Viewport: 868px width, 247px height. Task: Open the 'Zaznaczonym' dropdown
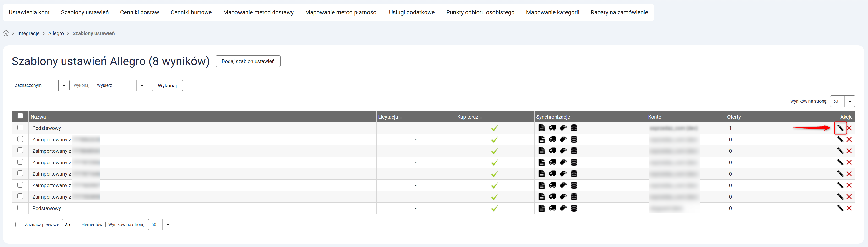tap(40, 85)
